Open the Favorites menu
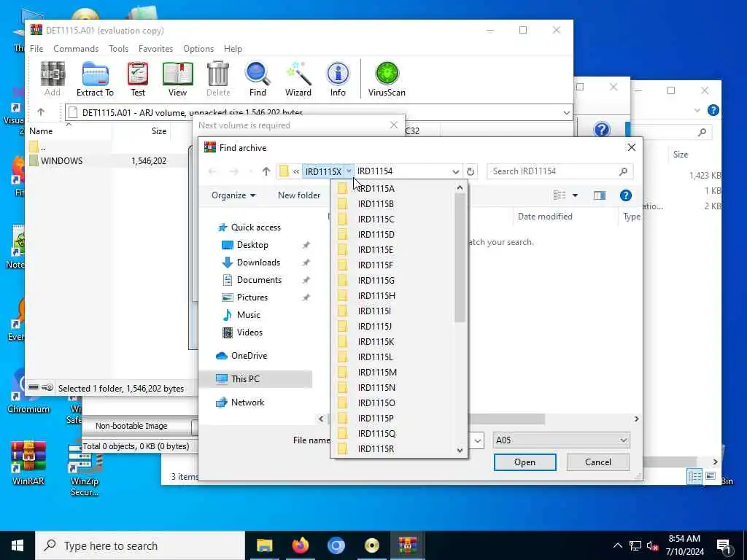This screenshot has height=560, width=747. click(156, 49)
